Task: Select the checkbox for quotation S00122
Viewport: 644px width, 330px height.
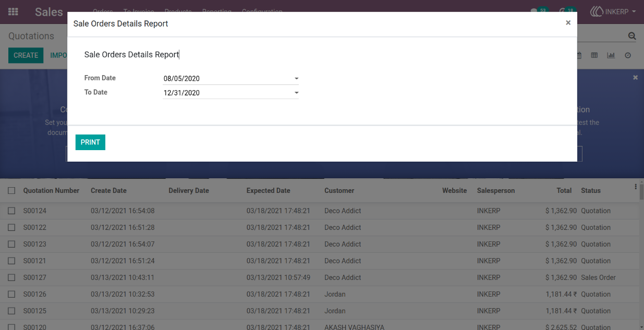Action: pyautogui.click(x=11, y=228)
